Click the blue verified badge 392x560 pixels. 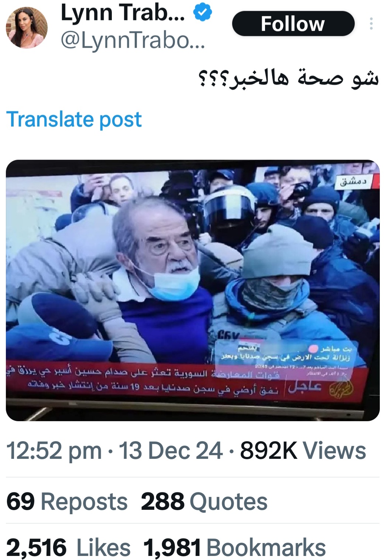click(203, 13)
